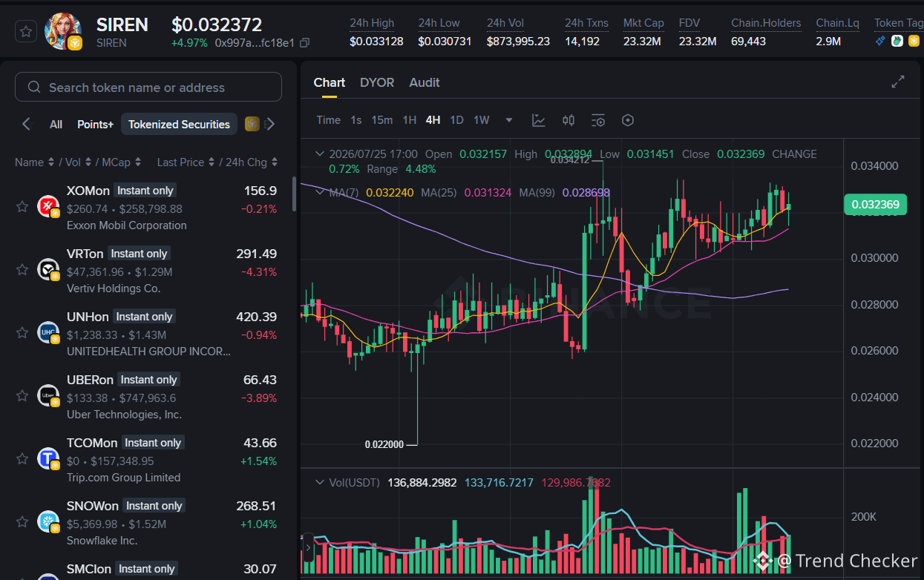Image resolution: width=924 pixels, height=580 pixels.
Task: Click the UNHon token logo
Action: coord(48,332)
